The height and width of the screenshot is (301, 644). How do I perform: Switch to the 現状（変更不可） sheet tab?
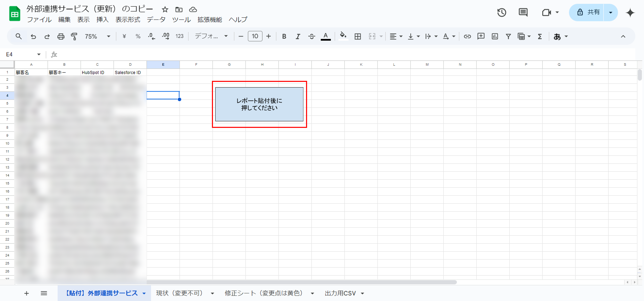tap(179, 293)
